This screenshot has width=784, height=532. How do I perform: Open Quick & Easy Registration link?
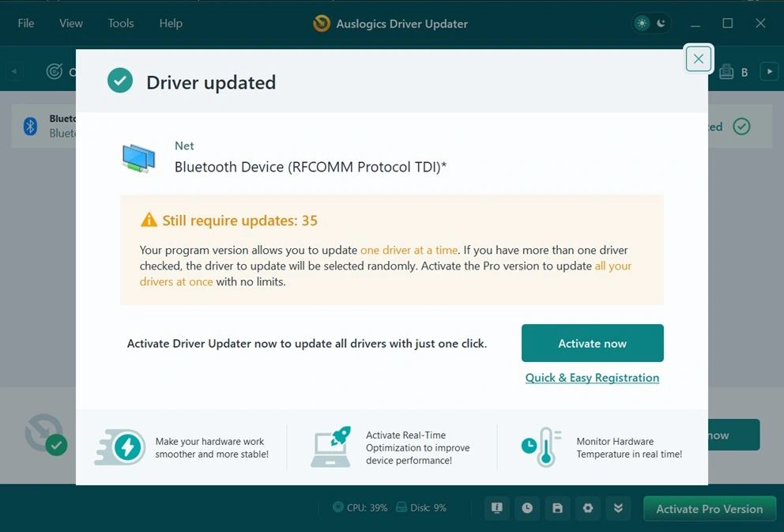pos(592,378)
